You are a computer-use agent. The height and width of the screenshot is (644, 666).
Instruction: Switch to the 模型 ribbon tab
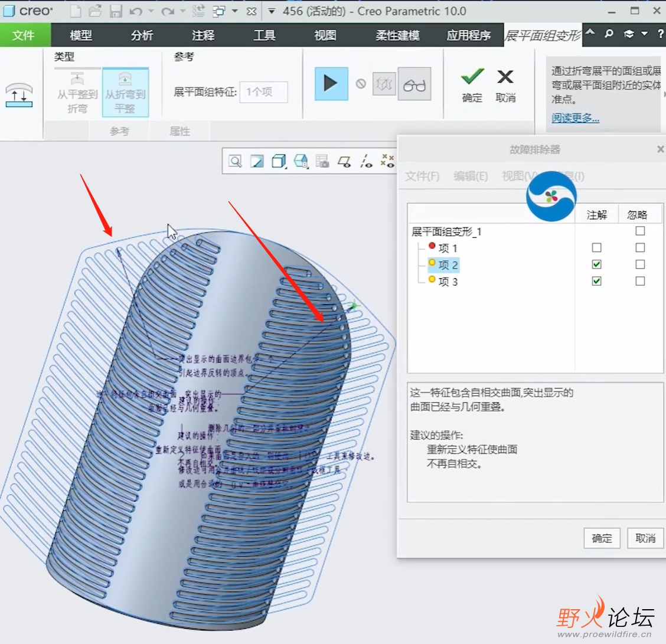pyautogui.click(x=81, y=35)
